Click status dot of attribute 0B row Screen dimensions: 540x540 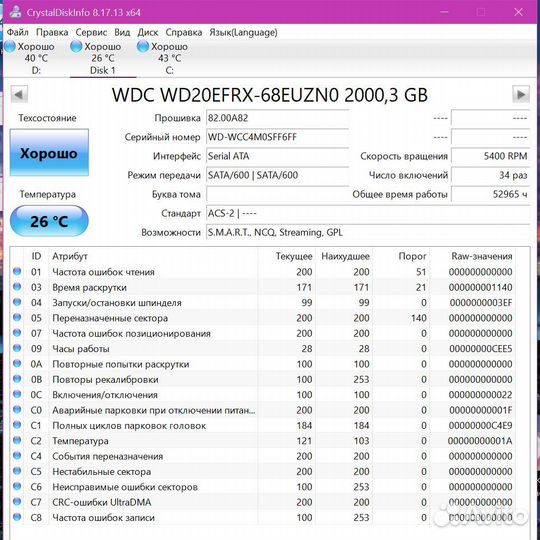click(x=17, y=379)
